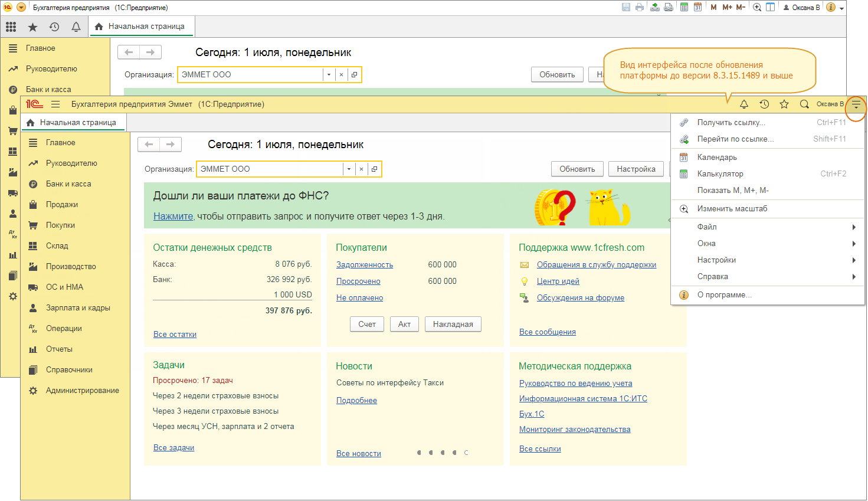Image resolution: width=868 pixels, height=501 pixels.
Task: Switch to Начальная страница tab in the front window
Action: coord(74,123)
